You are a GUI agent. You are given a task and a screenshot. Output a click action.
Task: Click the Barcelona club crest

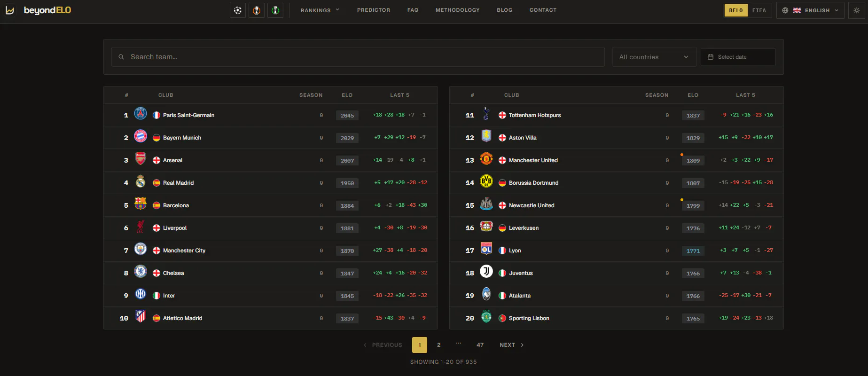click(x=141, y=204)
